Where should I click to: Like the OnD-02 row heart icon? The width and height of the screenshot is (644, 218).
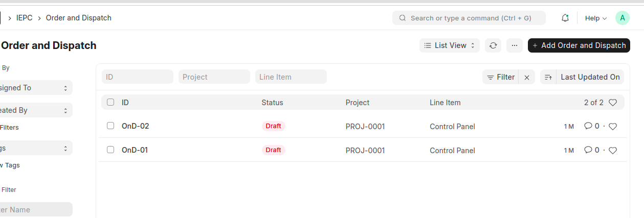tap(613, 126)
